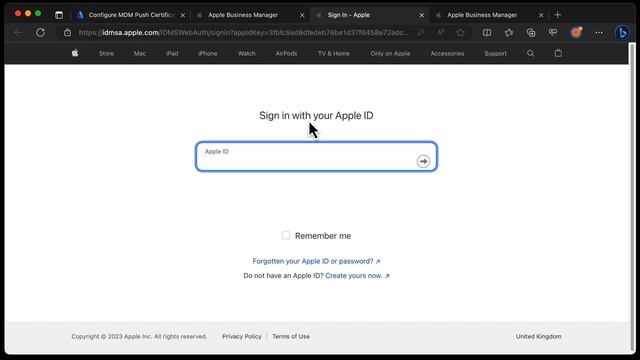
Task: Open Settings and more ellipsis menu
Action: pyautogui.click(x=599, y=33)
